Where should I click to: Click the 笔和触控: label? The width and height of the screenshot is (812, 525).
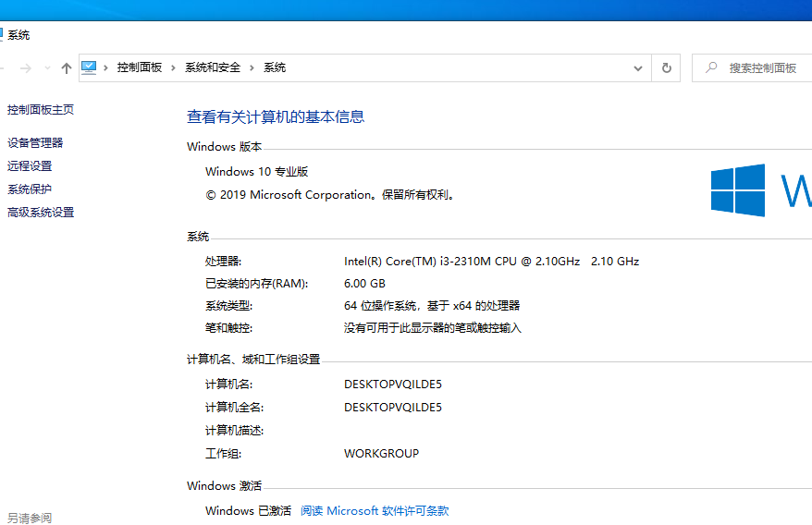click(228, 328)
